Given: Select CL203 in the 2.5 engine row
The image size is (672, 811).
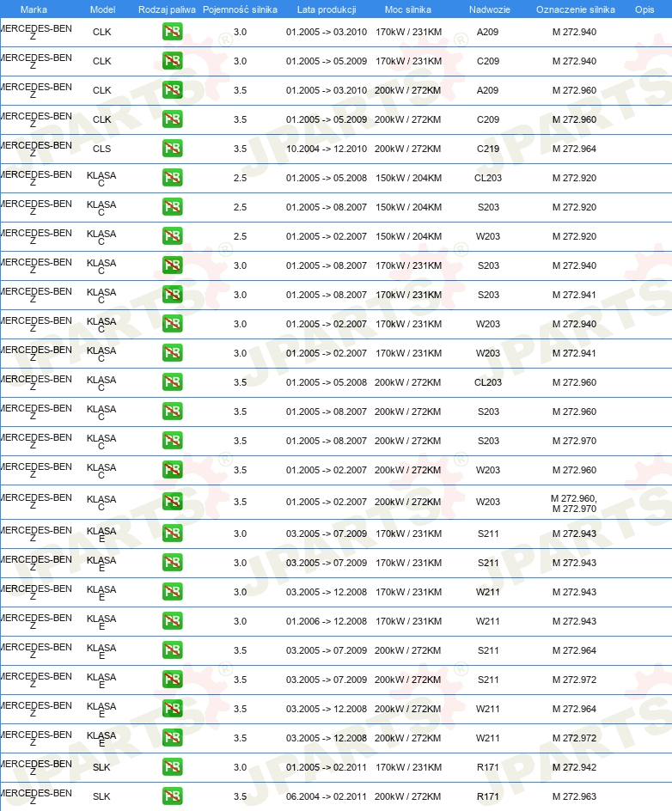Looking at the screenshot, I should coord(488,178).
